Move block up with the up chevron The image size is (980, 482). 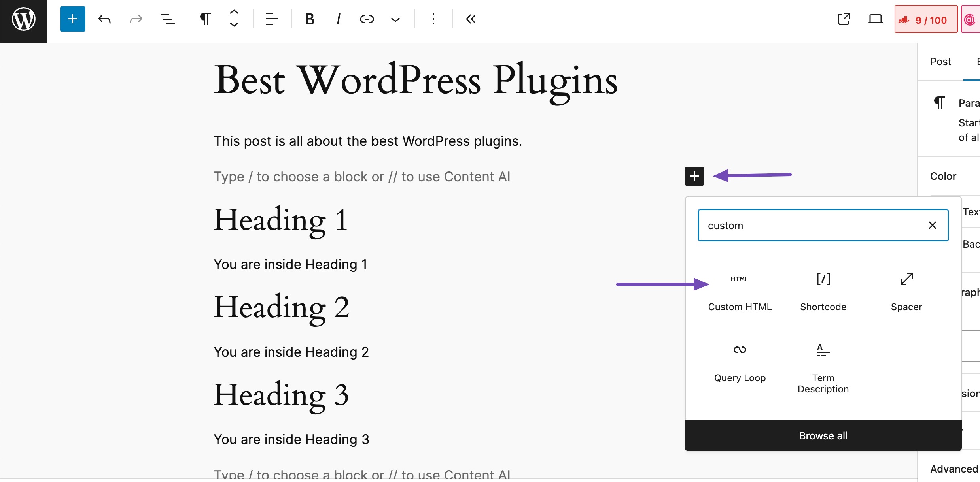click(x=234, y=13)
